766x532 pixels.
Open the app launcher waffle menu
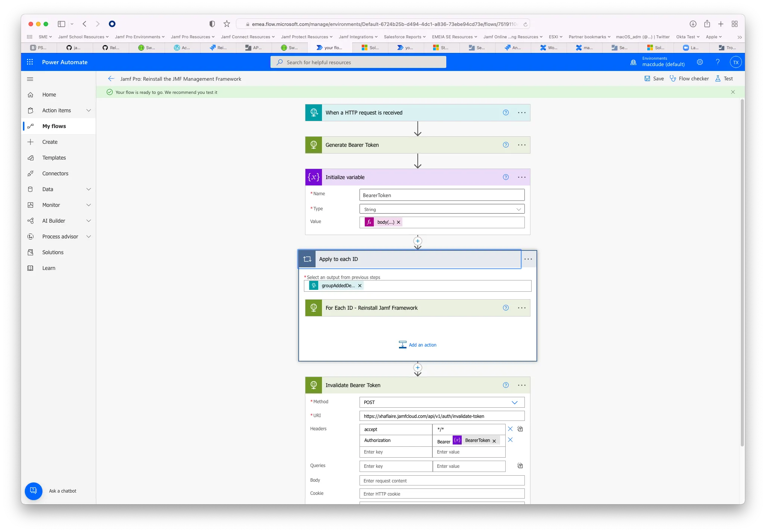(30, 62)
